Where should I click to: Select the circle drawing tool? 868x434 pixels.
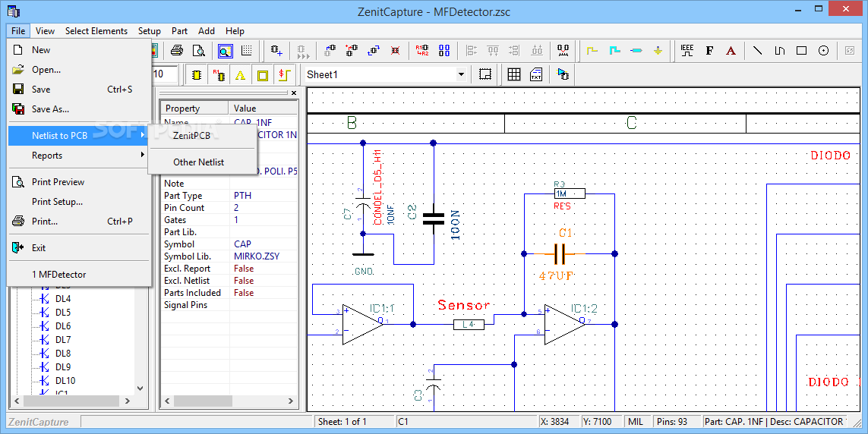click(823, 51)
